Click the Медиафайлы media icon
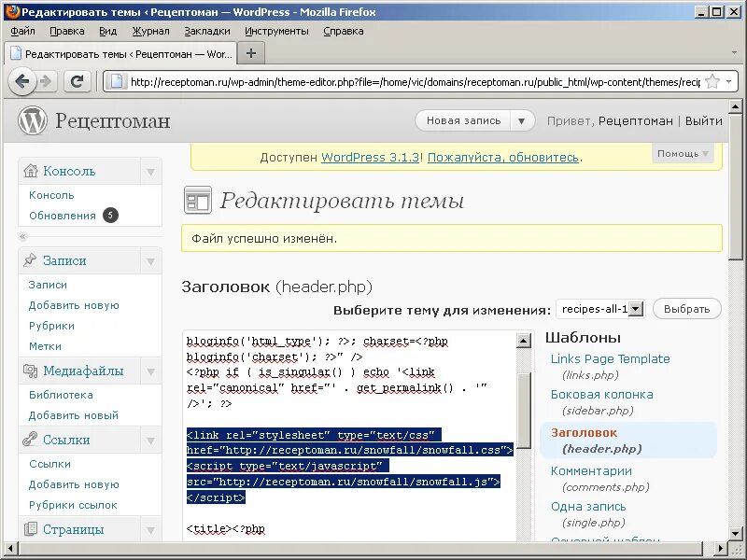 click(30, 371)
